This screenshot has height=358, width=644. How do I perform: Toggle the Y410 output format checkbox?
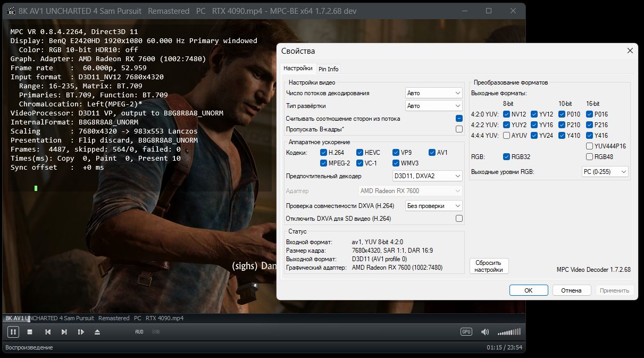[x=562, y=136]
